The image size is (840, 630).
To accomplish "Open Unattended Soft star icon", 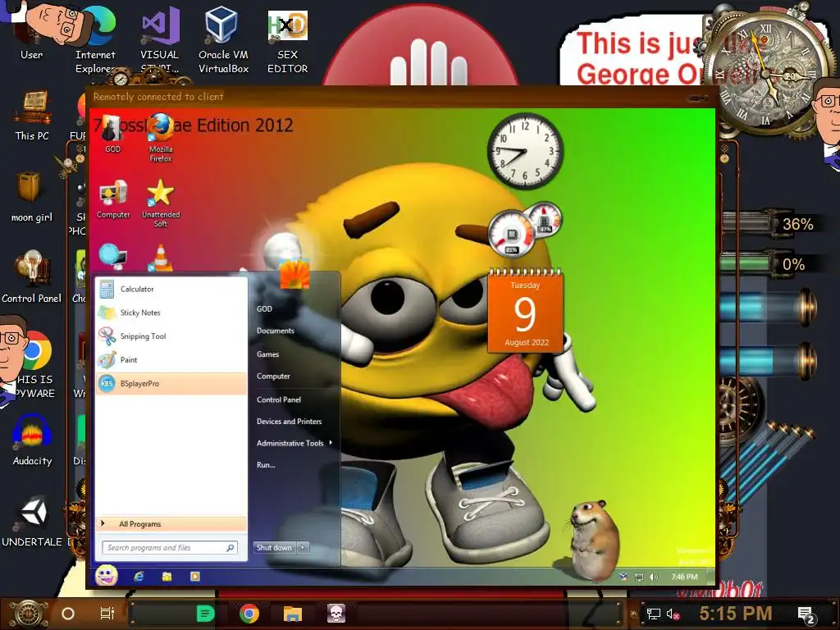I will [x=161, y=203].
